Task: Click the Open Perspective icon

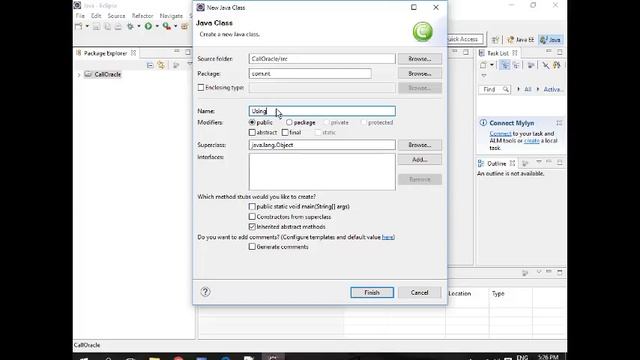Action: point(495,40)
